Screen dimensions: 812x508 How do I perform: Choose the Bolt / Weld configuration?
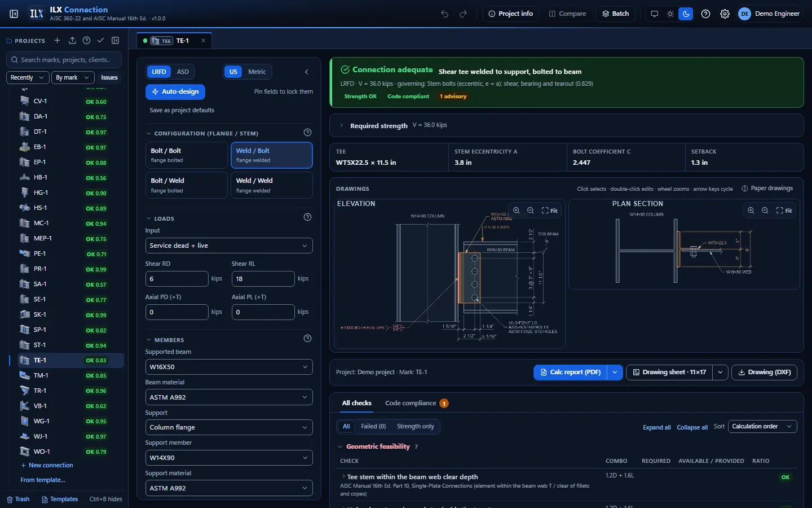click(186, 185)
